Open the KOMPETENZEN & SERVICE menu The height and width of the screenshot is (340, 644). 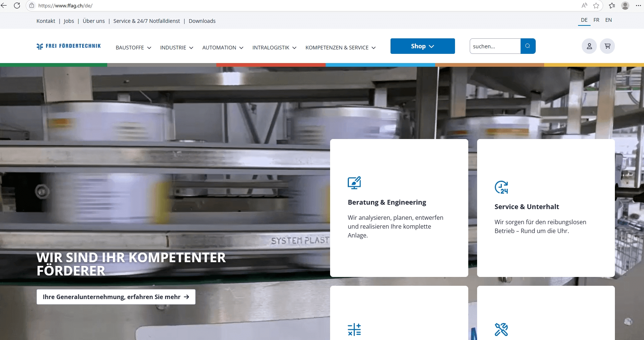click(x=340, y=48)
